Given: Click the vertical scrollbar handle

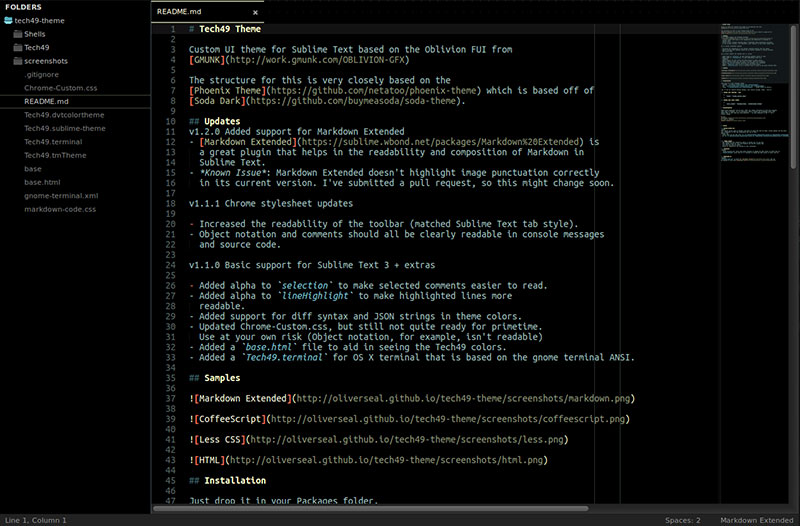Looking at the screenshot, I should pos(794,97).
